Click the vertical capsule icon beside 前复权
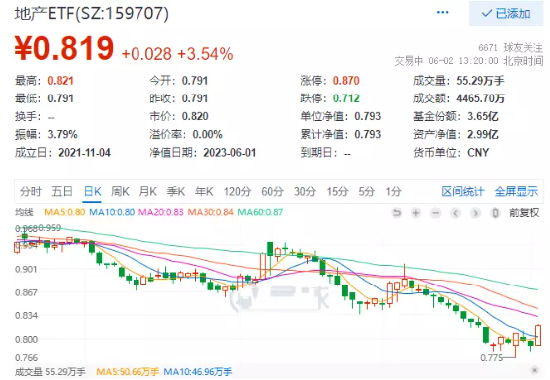550x380 pixels. point(495,213)
